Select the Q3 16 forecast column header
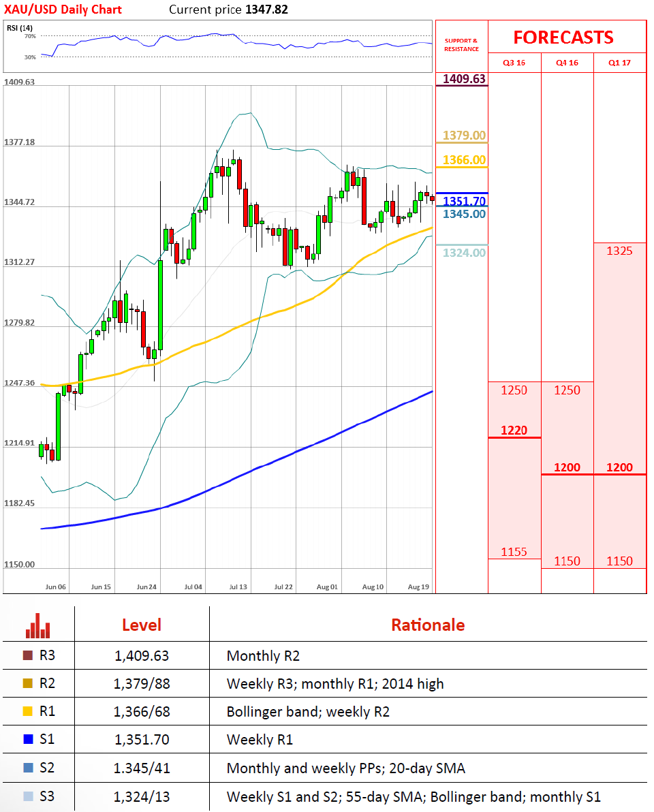Screen dimensions: 654x812 514,63
